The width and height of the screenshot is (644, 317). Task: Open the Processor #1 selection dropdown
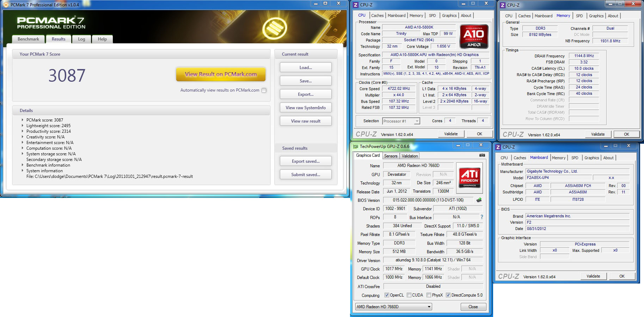click(x=401, y=121)
